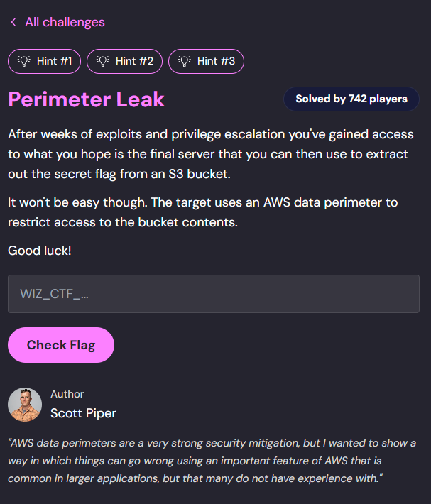Click the italic author quote about data perimeters
Image resolution: width=431 pixels, height=504 pixels.
click(x=212, y=460)
